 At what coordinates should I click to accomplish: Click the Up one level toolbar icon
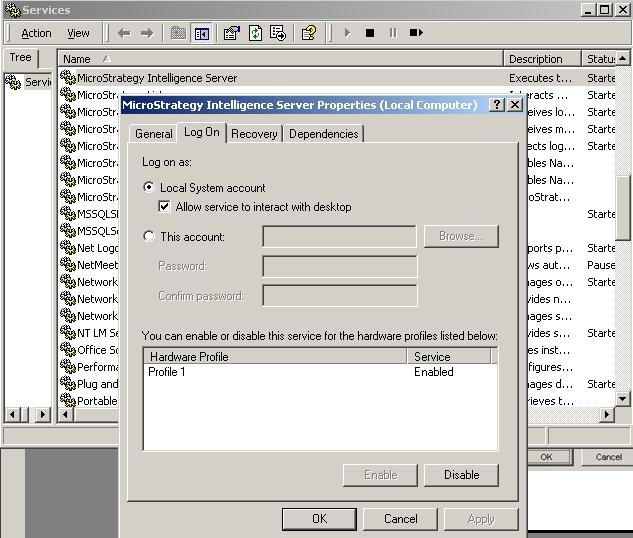point(178,33)
